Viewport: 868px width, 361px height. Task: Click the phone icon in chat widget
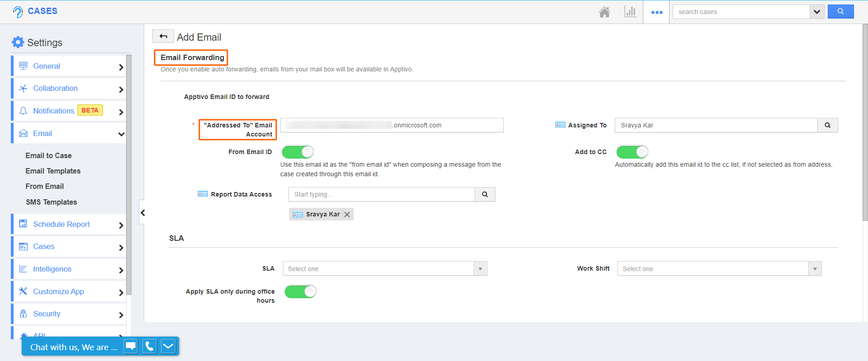[149, 347]
